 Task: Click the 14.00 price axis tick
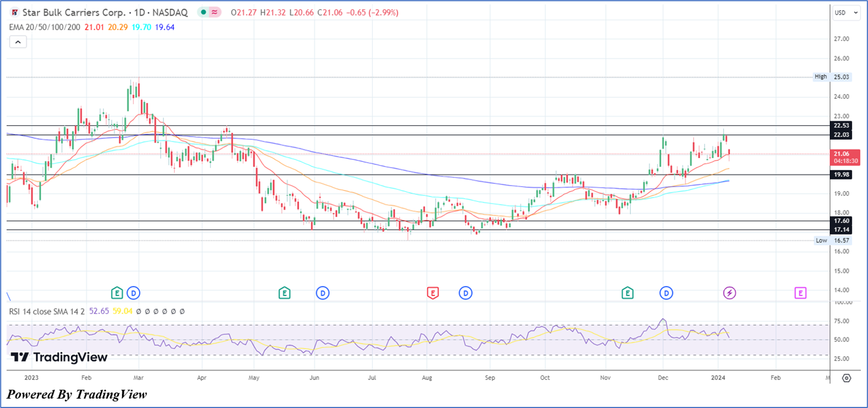pyautogui.click(x=842, y=290)
